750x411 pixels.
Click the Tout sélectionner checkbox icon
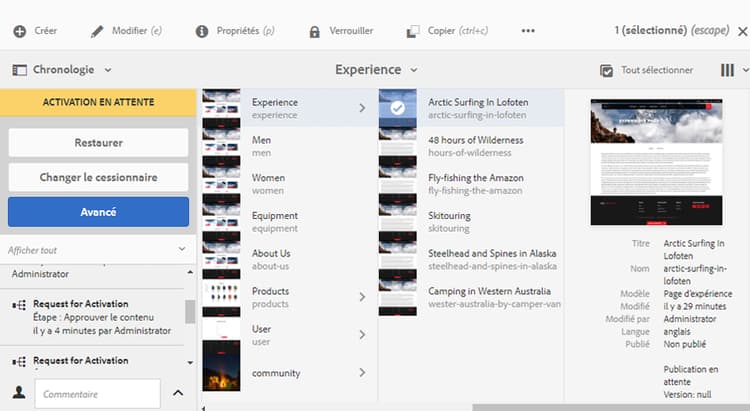tap(606, 70)
